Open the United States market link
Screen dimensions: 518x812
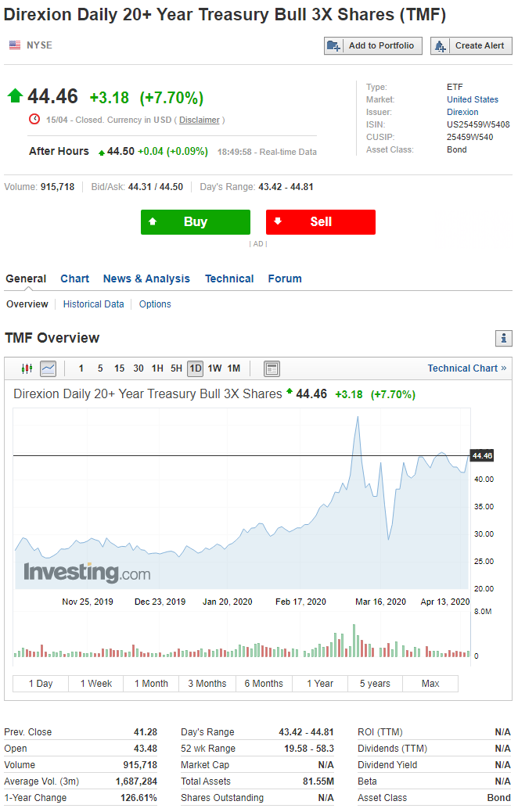coord(473,99)
